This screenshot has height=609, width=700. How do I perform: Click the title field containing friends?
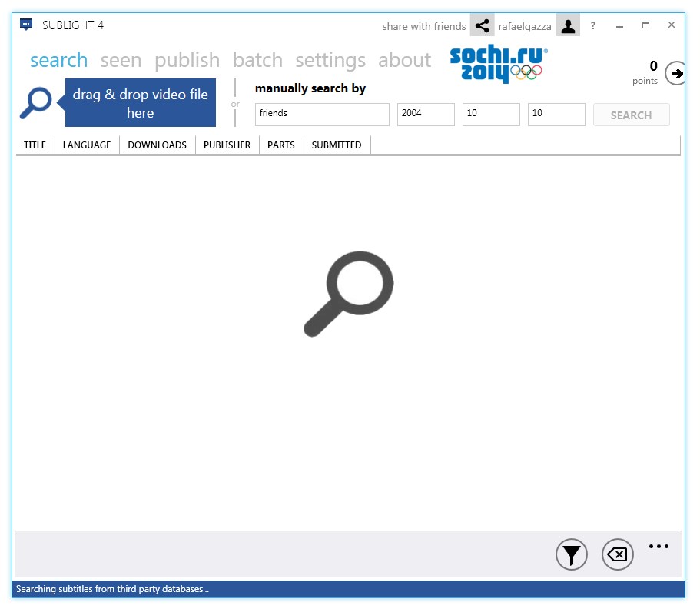(x=322, y=114)
